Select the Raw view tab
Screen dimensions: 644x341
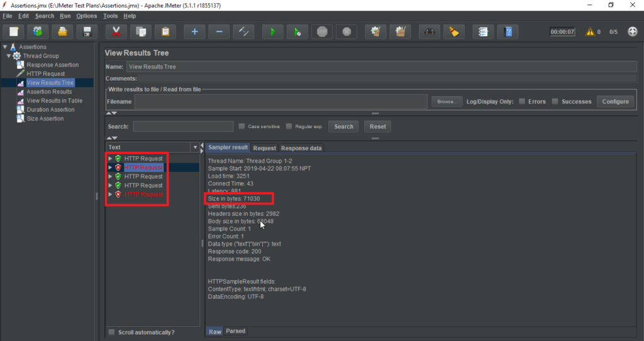pos(215,332)
